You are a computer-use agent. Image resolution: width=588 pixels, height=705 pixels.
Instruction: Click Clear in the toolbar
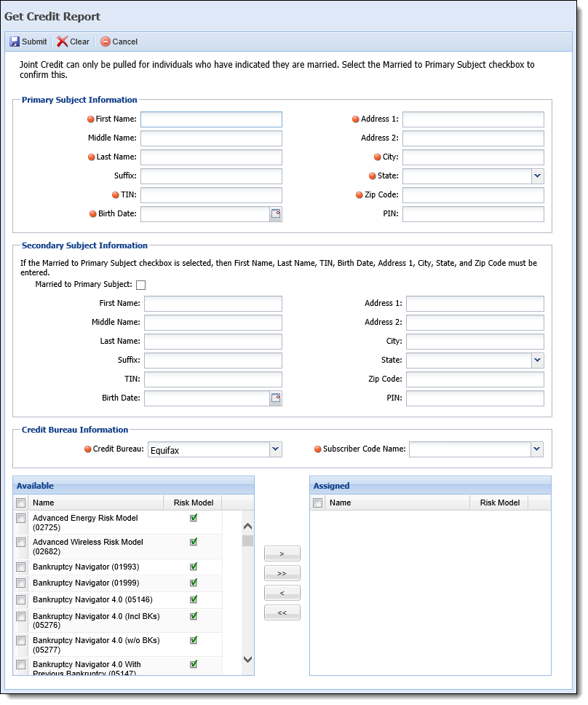(x=73, y=42)
